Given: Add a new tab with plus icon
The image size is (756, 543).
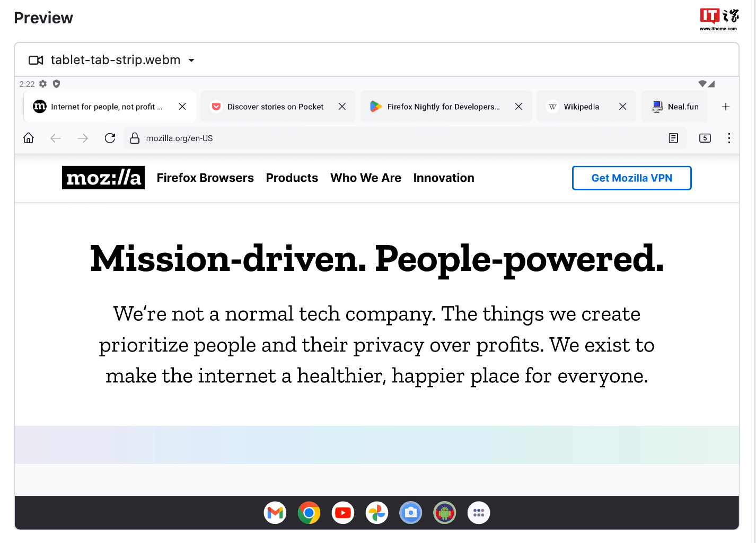Looking at the screenshot, I should coord(726,107).
